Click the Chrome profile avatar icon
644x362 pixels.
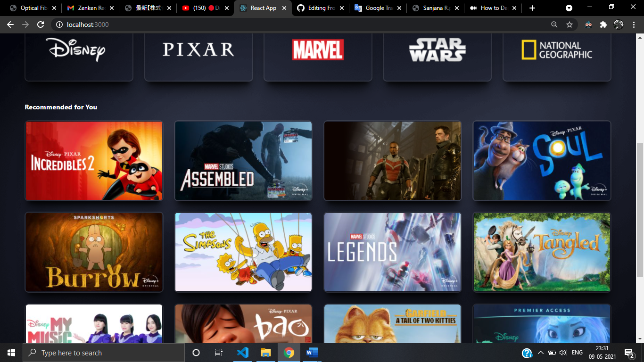(619, 25)
